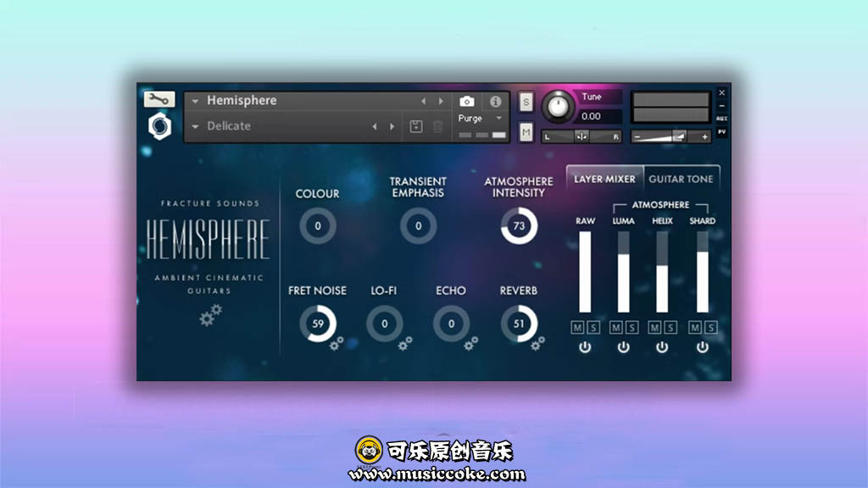Expand the Delicate snapshot dropdown arrow
This screenshot has height=488, width=868.
(195, 127)
